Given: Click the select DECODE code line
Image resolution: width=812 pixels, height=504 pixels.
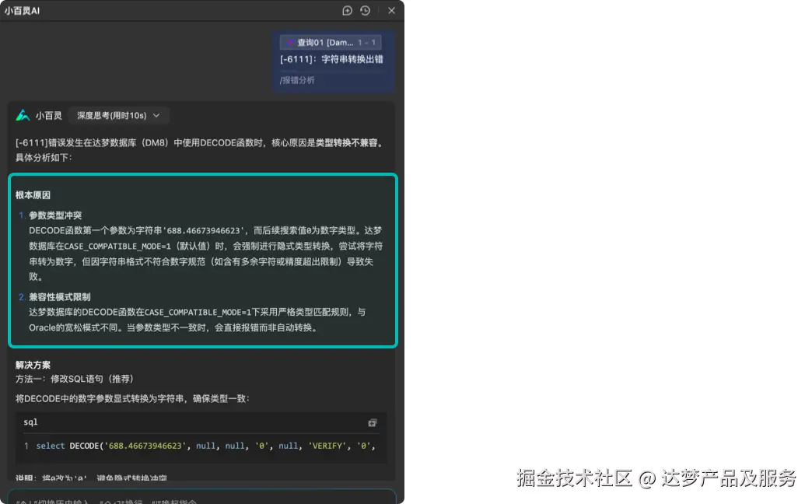Looking at the screenshot, I should pyautogui.click(x=205, y=446).
